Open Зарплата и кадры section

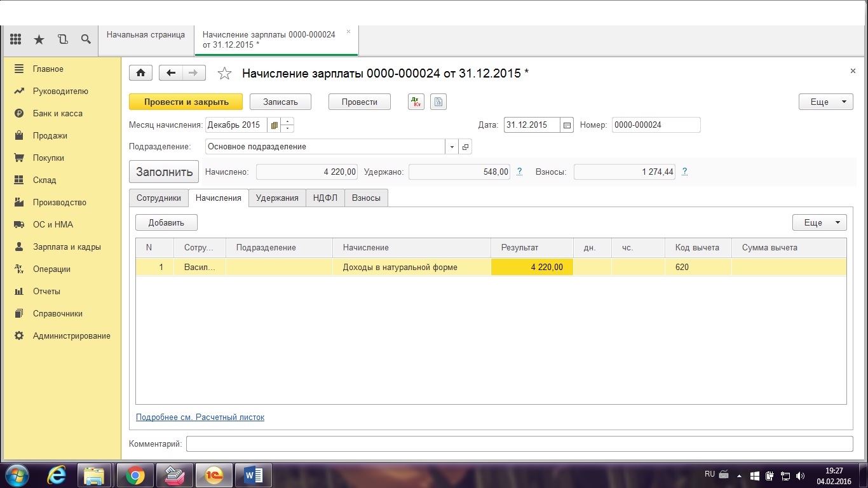67,247
